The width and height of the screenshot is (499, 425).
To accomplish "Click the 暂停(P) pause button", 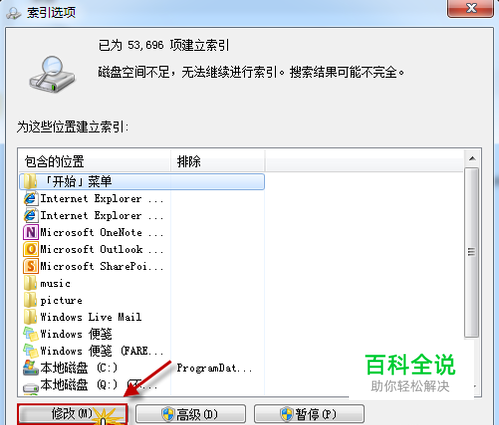I will (x=309, y=414).
